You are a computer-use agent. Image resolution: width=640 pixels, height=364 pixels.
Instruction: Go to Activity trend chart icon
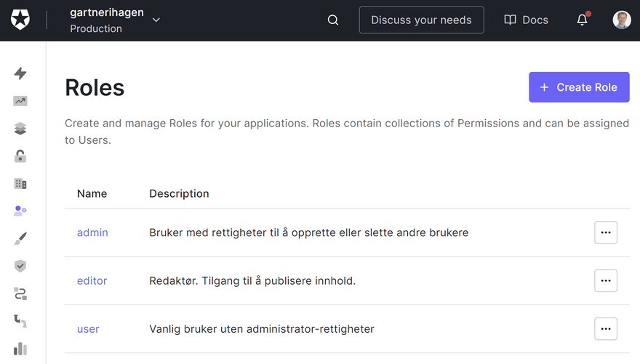(20, 101)
